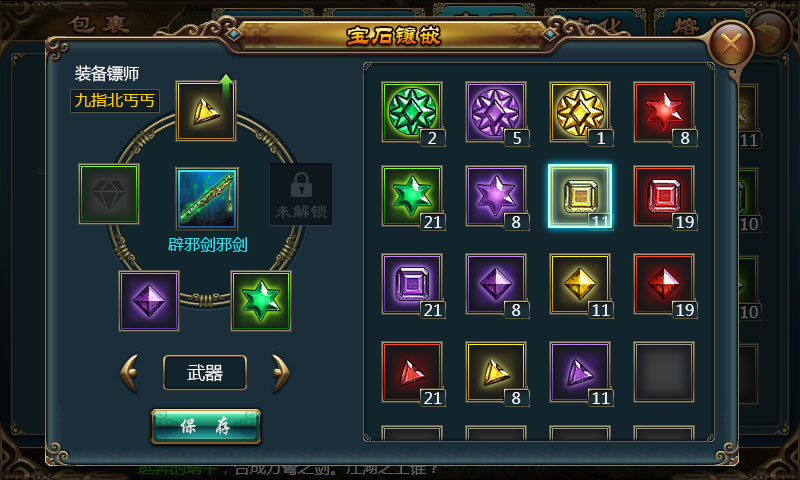The height and width of the screenshot is (480, 800).
Task: Click the highlighted yellow square gem with count 11
Action: tap(580, 196)
